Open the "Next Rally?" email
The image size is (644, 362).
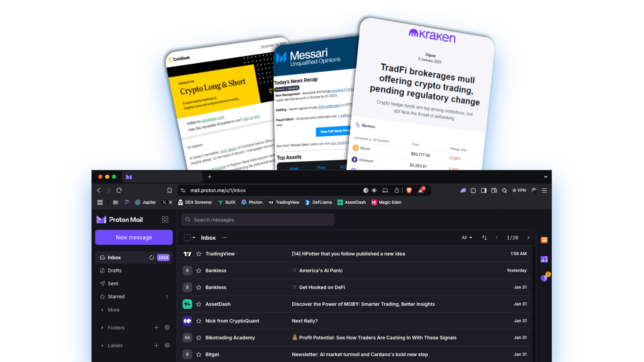pyautogui.click(x=355, y=321)
